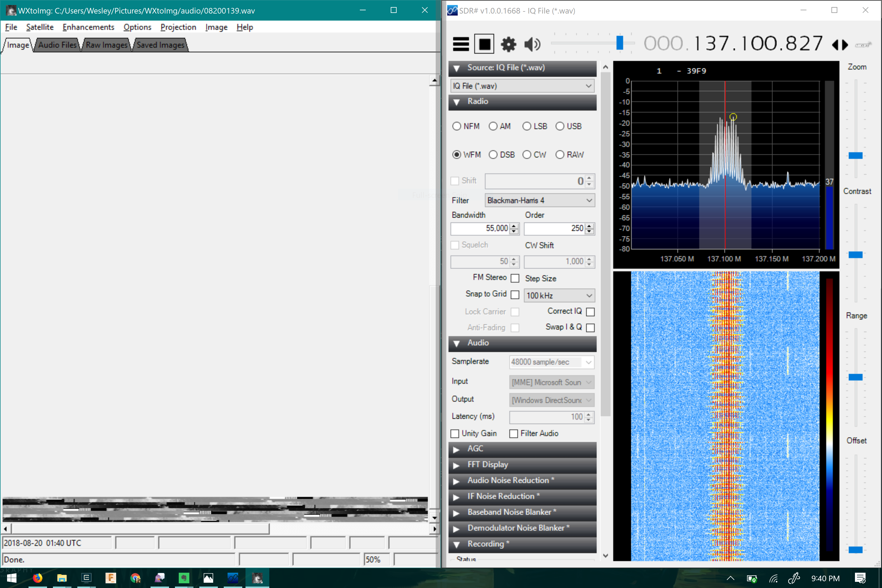Drag the Contrast slider in SDR#
Screen dimensions: 882x588
858,255
